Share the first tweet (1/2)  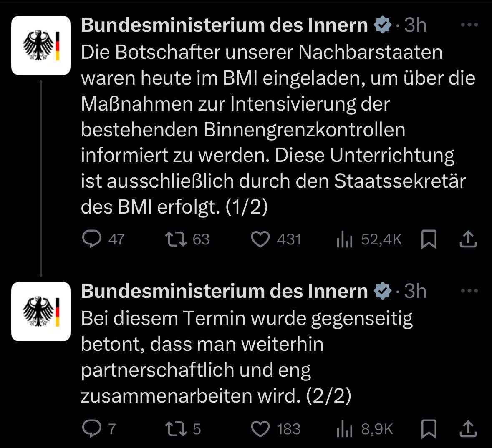pos(468,239)
